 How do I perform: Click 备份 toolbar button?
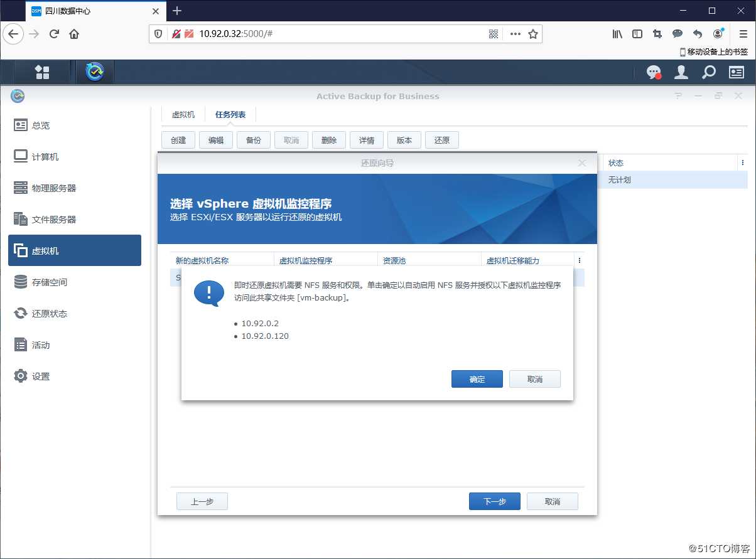pos(254,140)
